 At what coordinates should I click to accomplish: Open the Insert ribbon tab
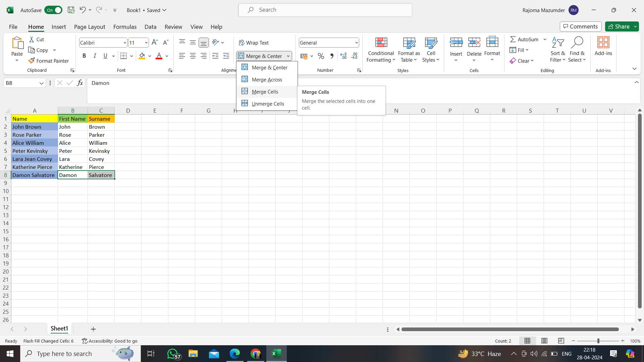click(59, 27)
